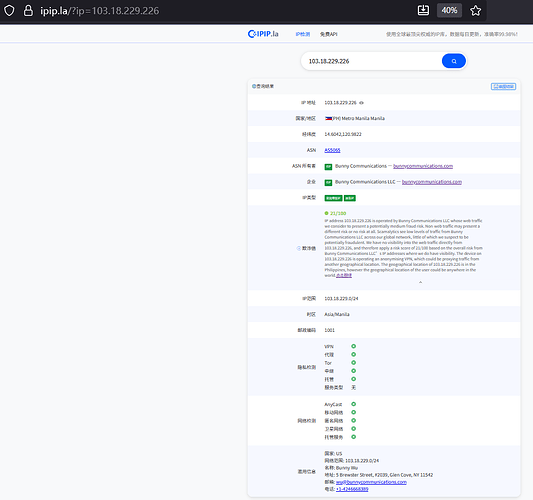
Task: Click the AnyCast status indicator circle
Action: (354, 404)
